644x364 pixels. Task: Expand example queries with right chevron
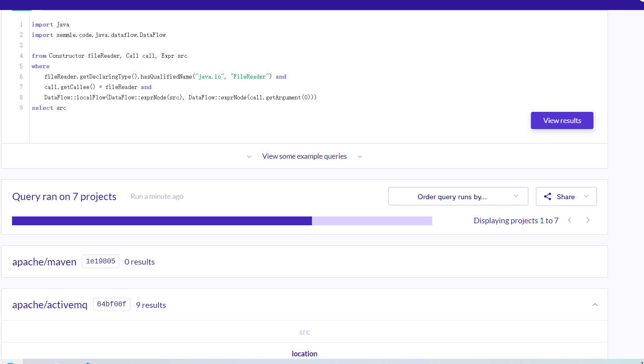tap(360, 157)
